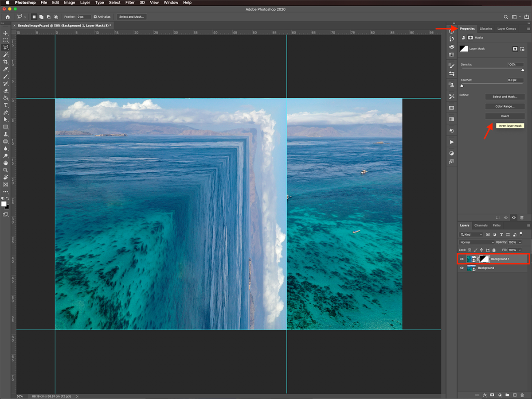The width and height of the screenshot is (532, 399).
Task: Select the Move tool
Action: tap(6, 33)
